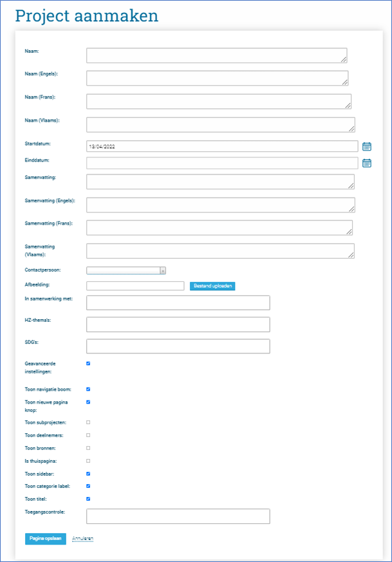Click the HZ-thema's input field
Image resolution: width=392 pixels, height=562 pixels.
178,324
